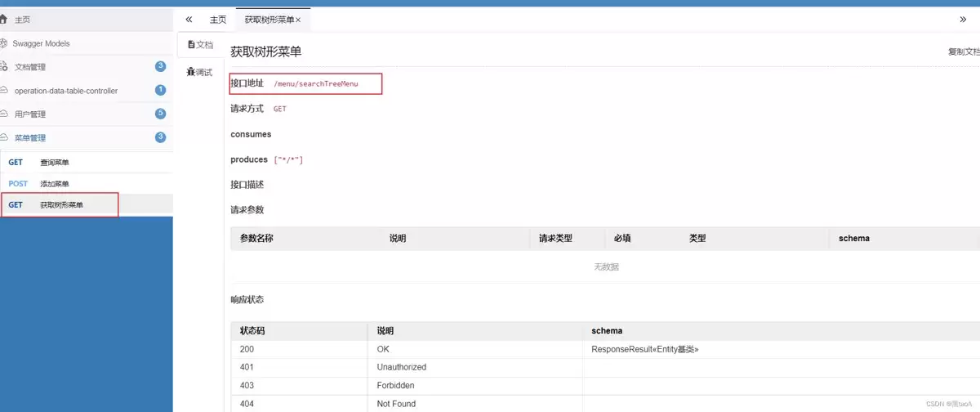Viewport: 980px width, 412px height.
Task: Select the GET 获取树形菜单 endpoint
Action: click(87, 205)
